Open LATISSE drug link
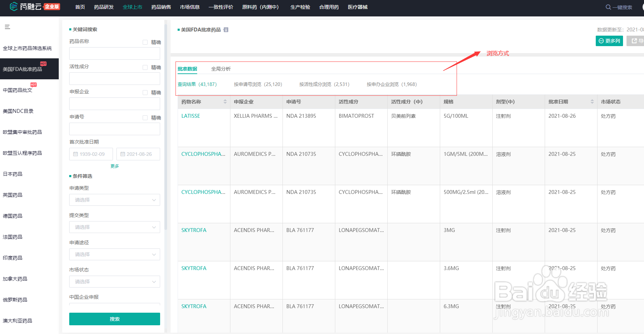Screen dimensions: 644x334 pyautogui.click(x=191, y=116)
